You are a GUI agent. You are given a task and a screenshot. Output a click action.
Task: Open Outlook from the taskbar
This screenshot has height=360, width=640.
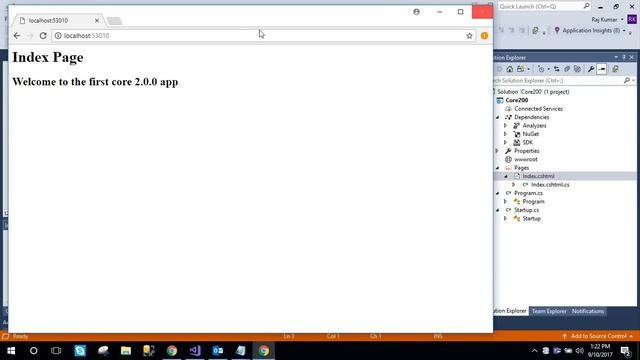(218, 351)
